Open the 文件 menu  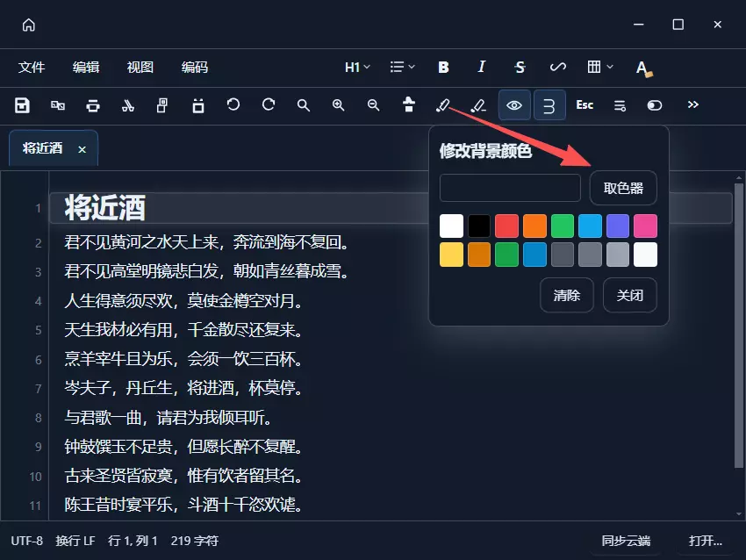[x=32, y=67]
